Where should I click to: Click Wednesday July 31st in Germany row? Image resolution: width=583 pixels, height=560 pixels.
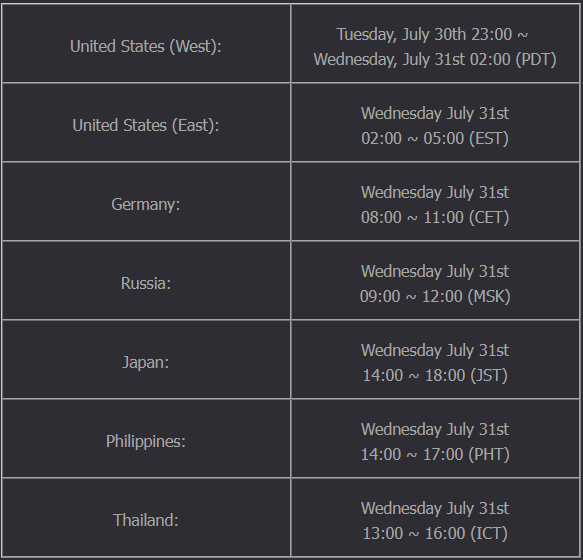[x=435, y=193]
